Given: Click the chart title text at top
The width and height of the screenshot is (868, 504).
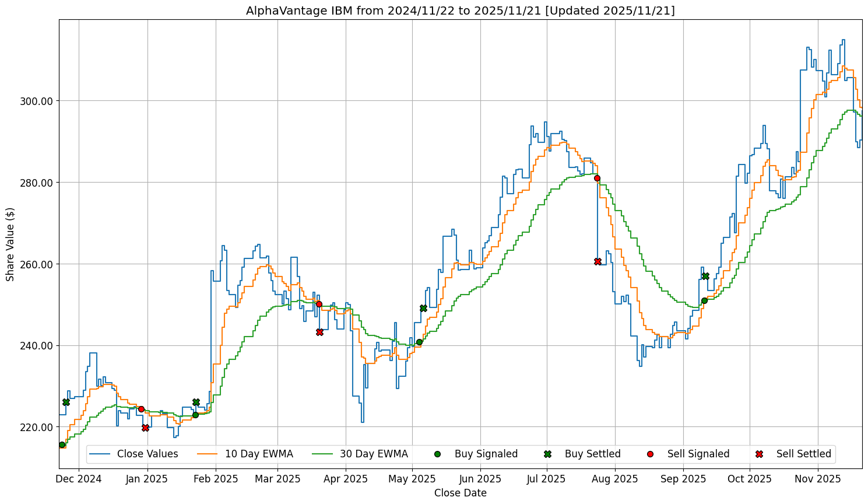Looking at the screenshot, I should 460,10.
